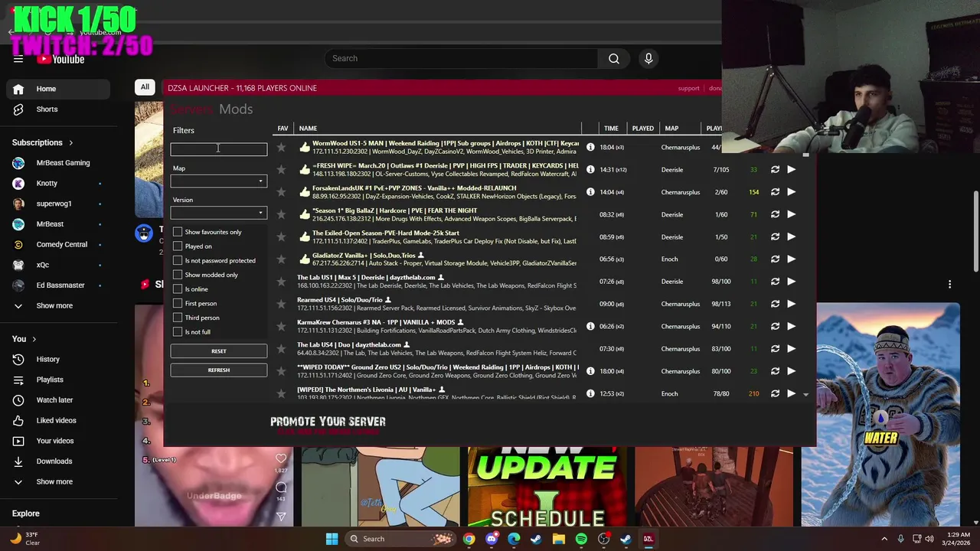Image resolution: width=980 pixels, height=551 pixels.
Task: Join ForsakenLandsUK server with play arrow
Action: [792, 192]
